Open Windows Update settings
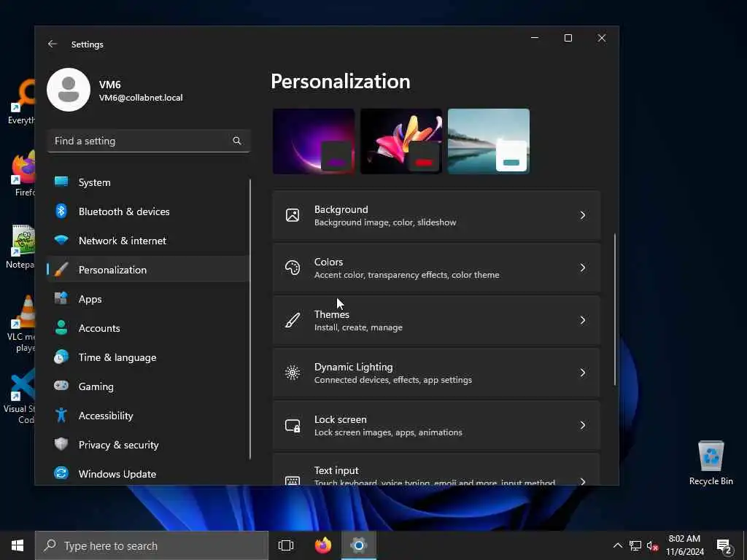This screenshot has height=560, width=747. point(147,473)
